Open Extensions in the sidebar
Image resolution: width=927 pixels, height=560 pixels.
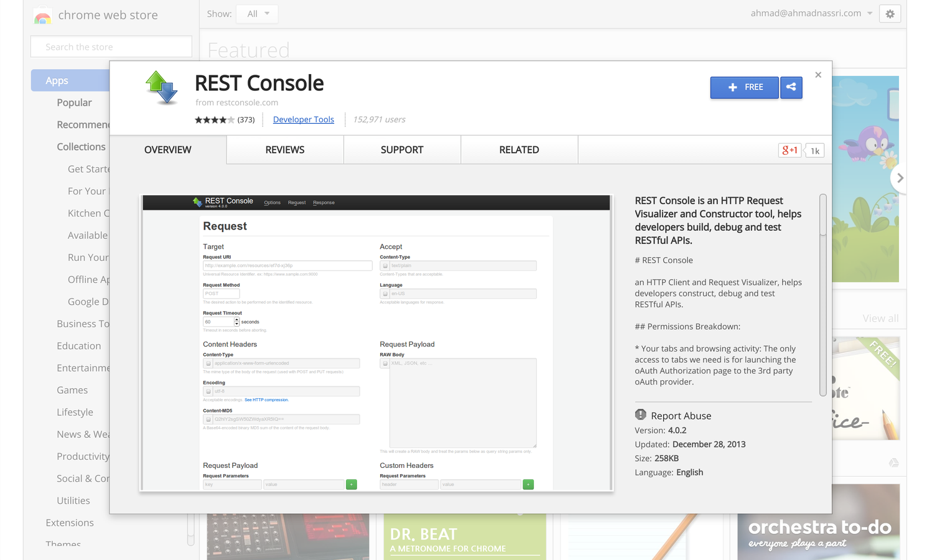tap(70, 523)
